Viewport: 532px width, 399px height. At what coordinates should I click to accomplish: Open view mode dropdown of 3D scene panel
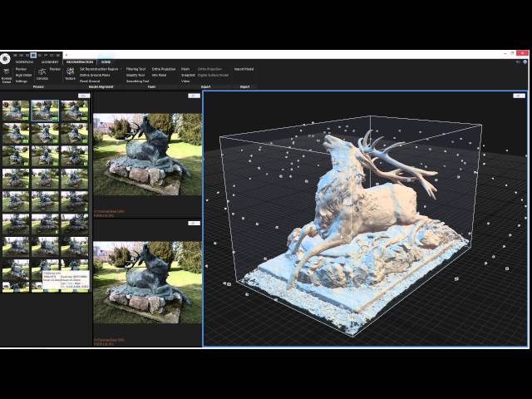(519, 96)
